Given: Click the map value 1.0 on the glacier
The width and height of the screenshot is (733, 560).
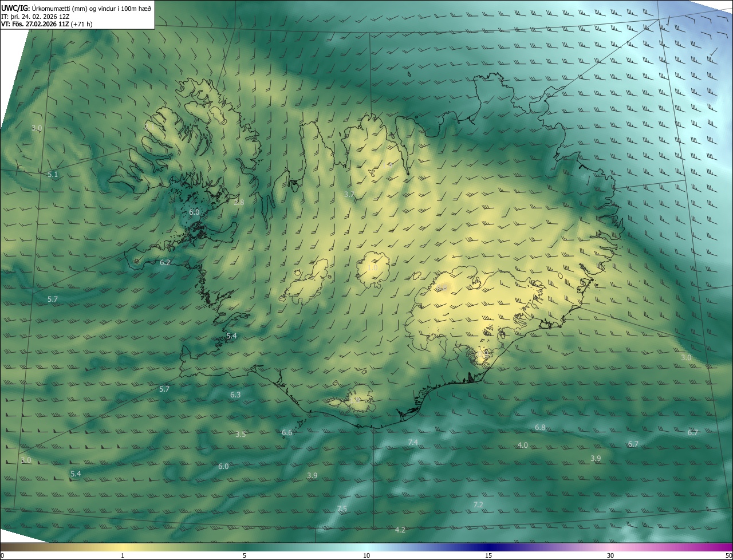Looking at the screenshot, I should click(x=372, y=268).
